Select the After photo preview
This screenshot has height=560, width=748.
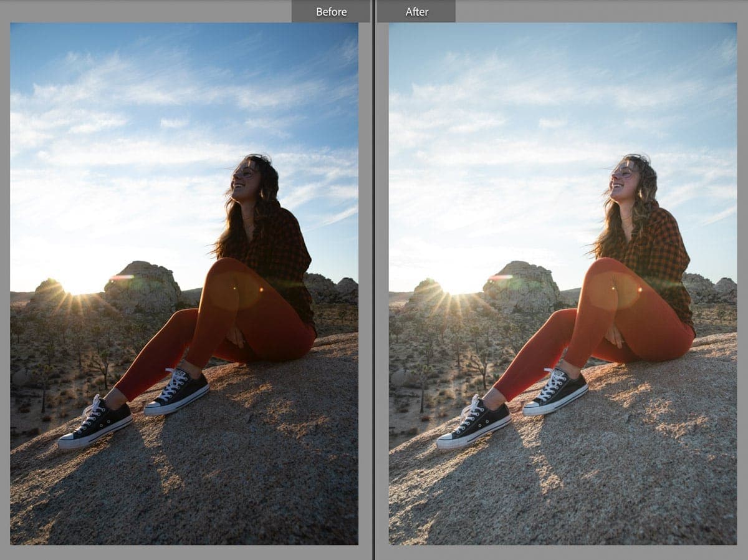pyautogui.click(x=563, y=284)
